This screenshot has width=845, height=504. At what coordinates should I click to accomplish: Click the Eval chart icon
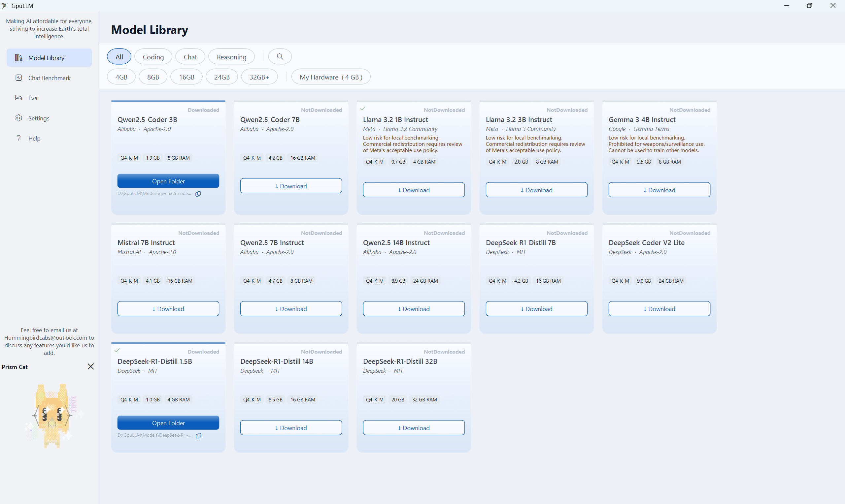18,98
